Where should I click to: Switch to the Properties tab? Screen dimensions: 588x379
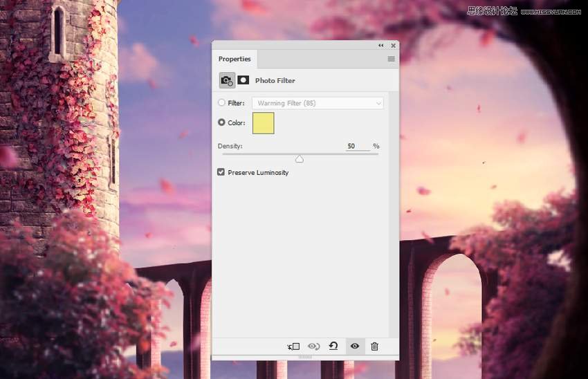[x=235, y=59]
